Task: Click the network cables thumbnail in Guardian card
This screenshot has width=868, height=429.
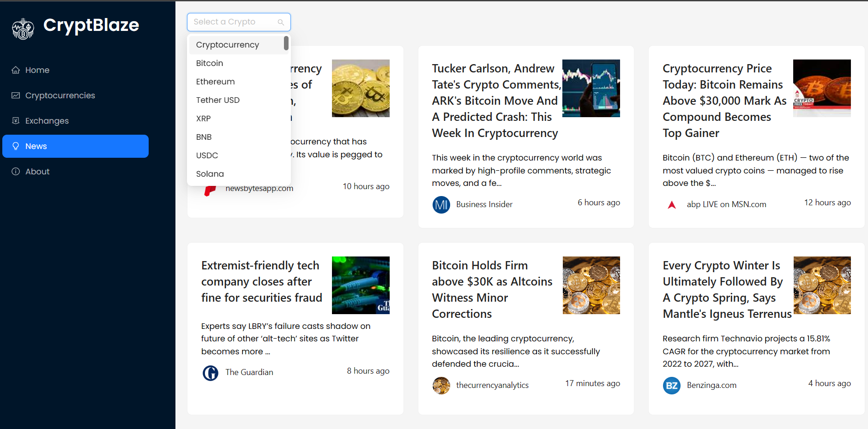Action: pyautogui.click(x=361, y=285)
